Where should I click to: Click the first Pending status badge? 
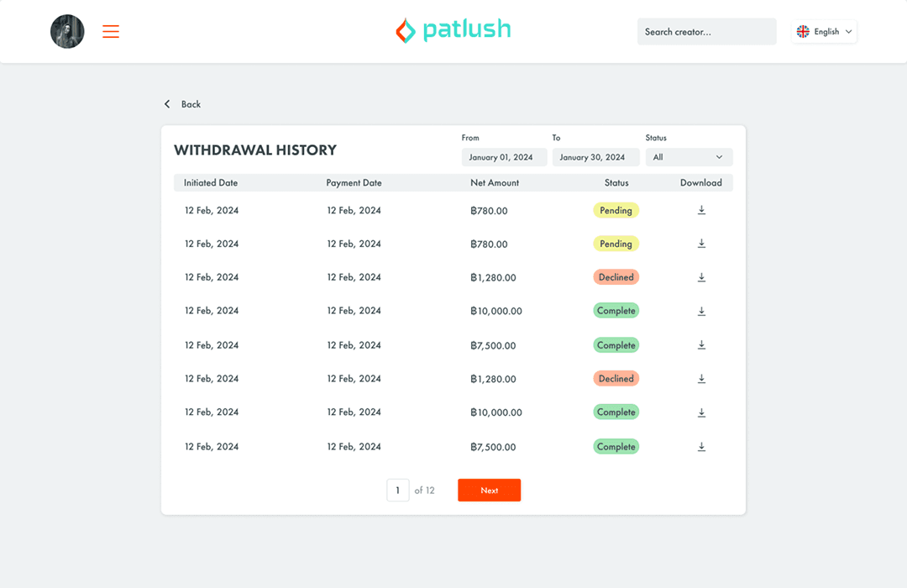click(616, 210)
